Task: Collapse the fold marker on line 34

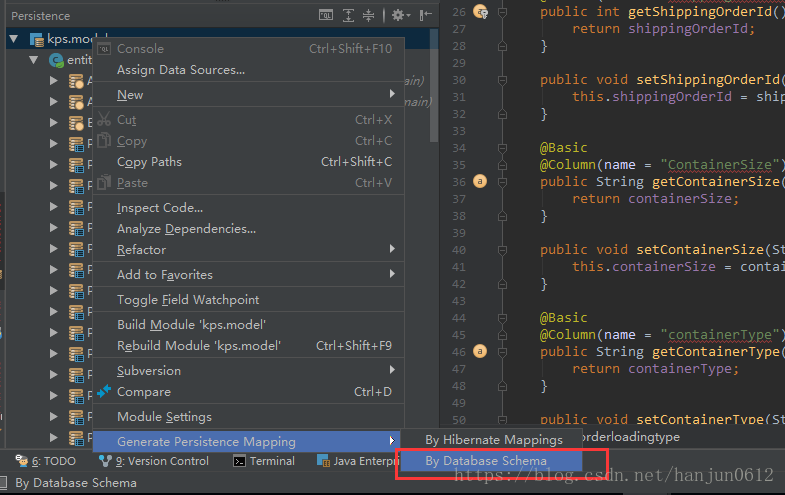Action: point(503,148)
